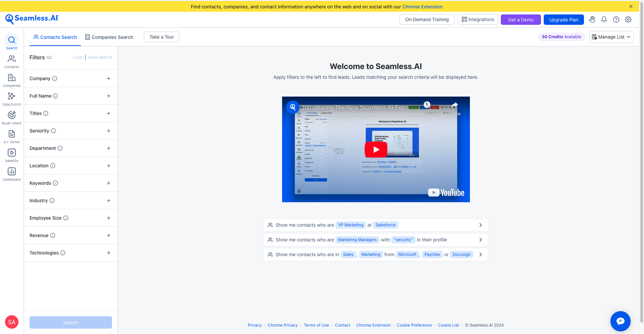
Task: Click Share on the video
Action: [x=454, y=109]
